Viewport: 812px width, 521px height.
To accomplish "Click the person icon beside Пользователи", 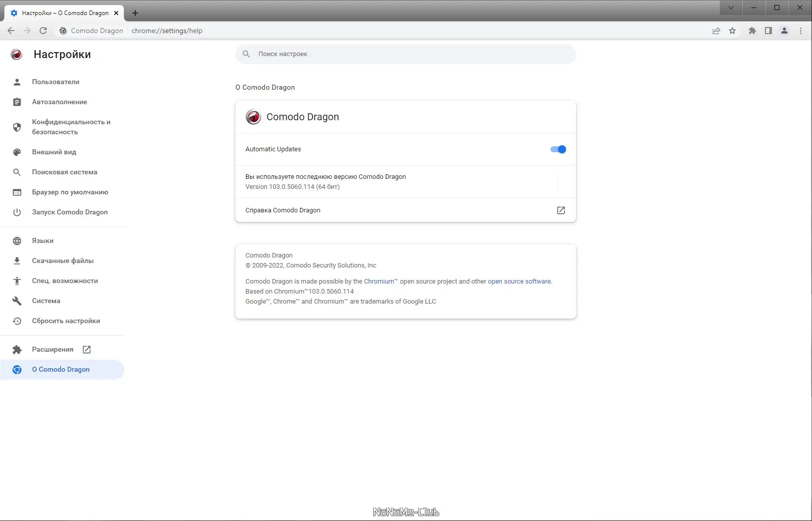I will (17, 82).
